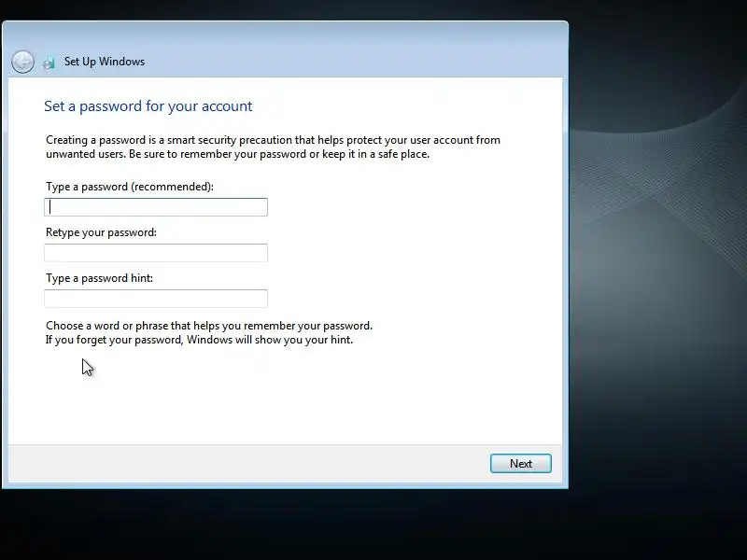The height and width of the screenshot is (560, 747).
Task: Click the back arrow button
Action: point(22,62)
